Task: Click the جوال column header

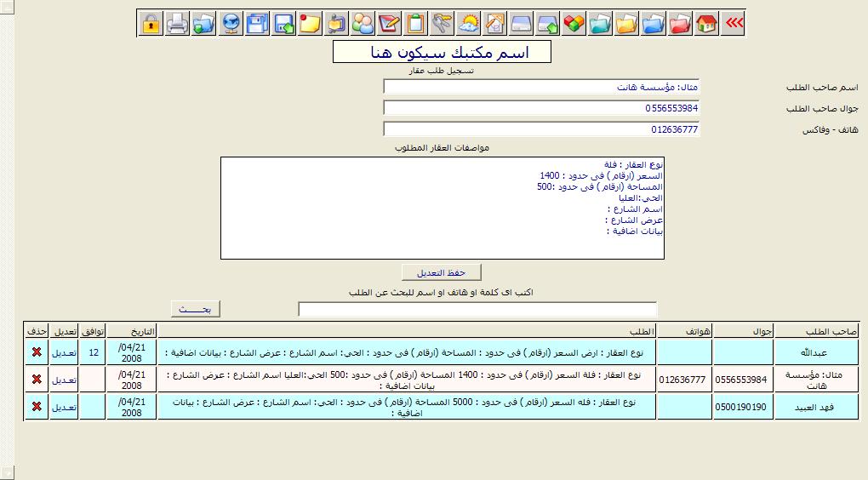Action: pyautogui.click(x=743, y=331)
